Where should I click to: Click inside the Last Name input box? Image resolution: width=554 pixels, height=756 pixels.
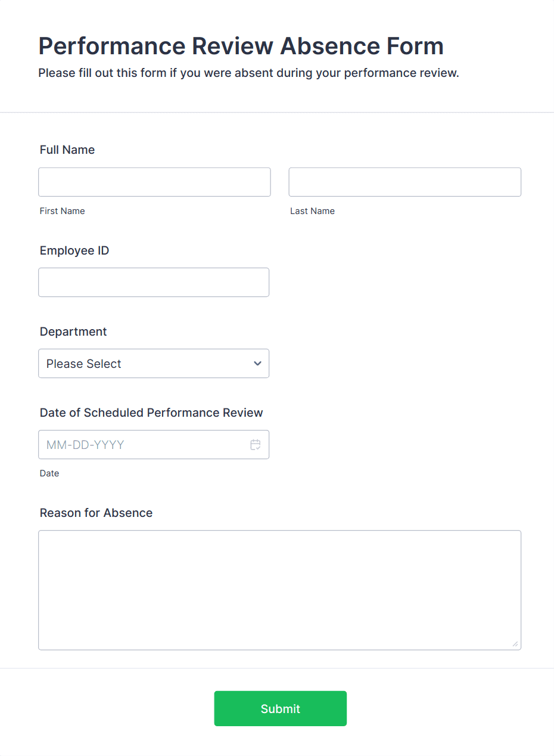(x=404, y=182)
